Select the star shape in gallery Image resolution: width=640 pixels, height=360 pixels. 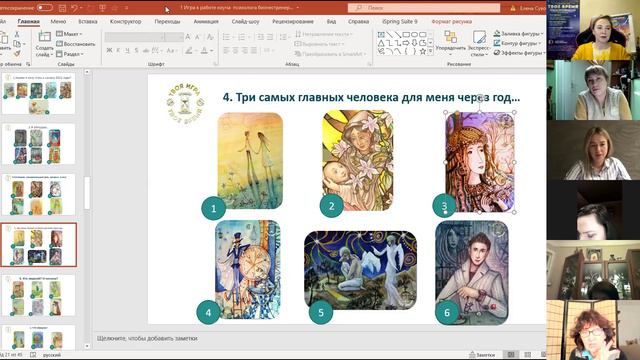423,51
